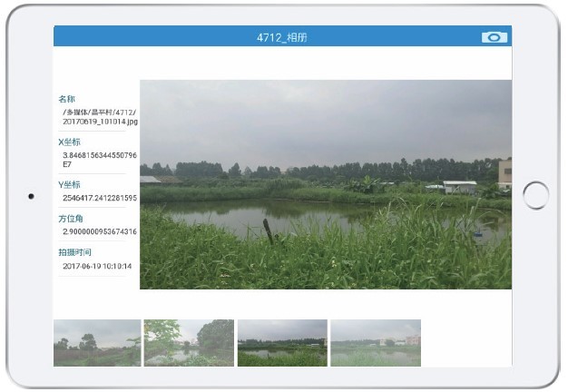
Task: Open the large pond photo preview
Action: point(326,184)
